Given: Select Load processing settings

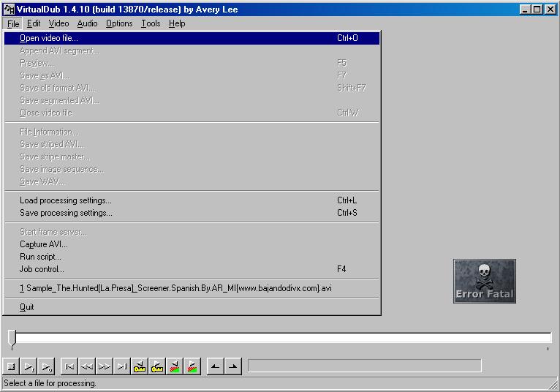Looking at the screenshot, I should pos(192,200).
